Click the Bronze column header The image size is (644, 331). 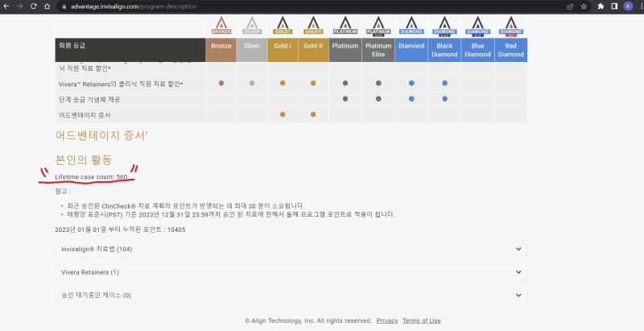[x=221, y=50]
